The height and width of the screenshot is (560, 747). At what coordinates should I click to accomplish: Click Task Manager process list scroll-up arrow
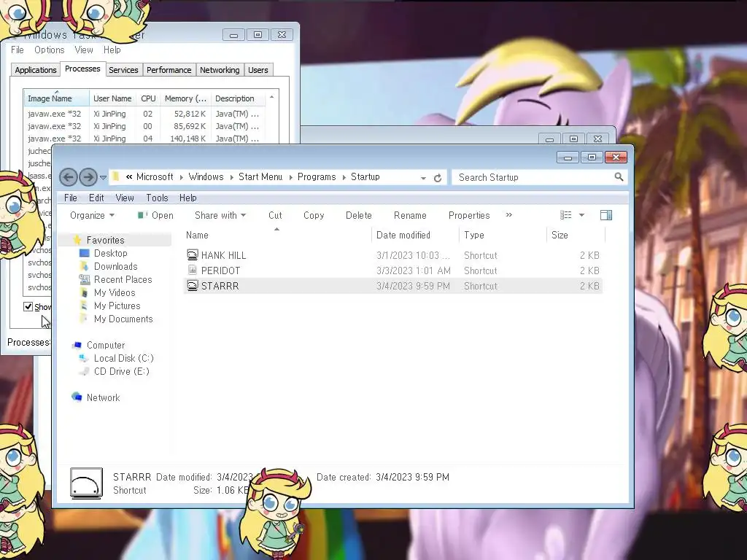[271, 97]
